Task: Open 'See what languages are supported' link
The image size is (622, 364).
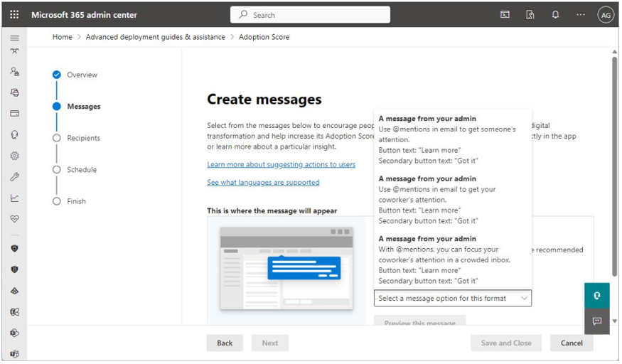Action: point(263,183)
